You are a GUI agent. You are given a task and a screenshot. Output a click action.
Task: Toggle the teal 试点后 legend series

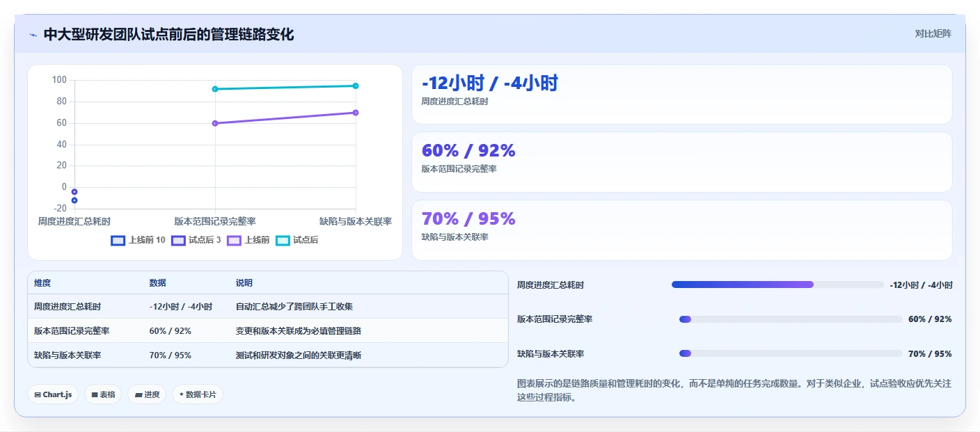297,240
